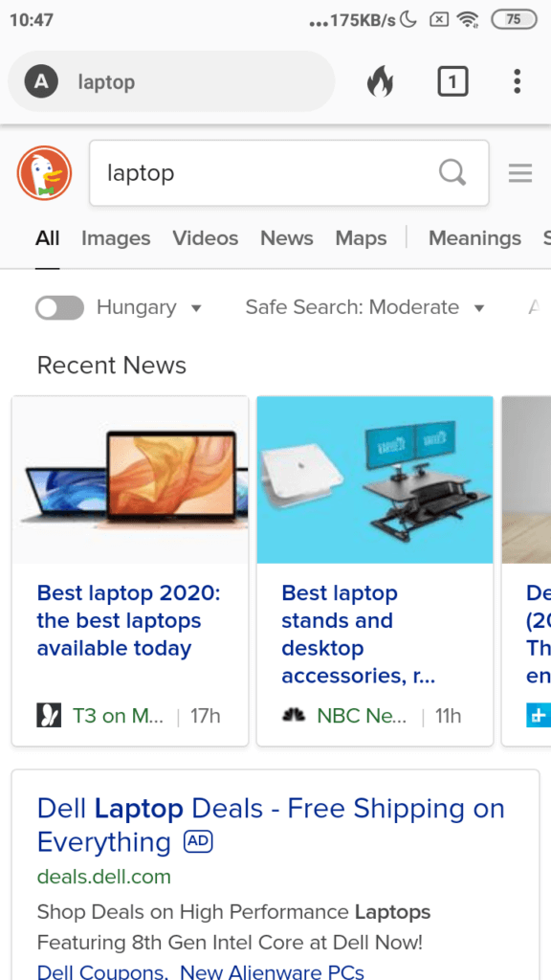Open Dell Laptop Deals ad link
This screenshot has width=551, height=980.
point(271,826)
